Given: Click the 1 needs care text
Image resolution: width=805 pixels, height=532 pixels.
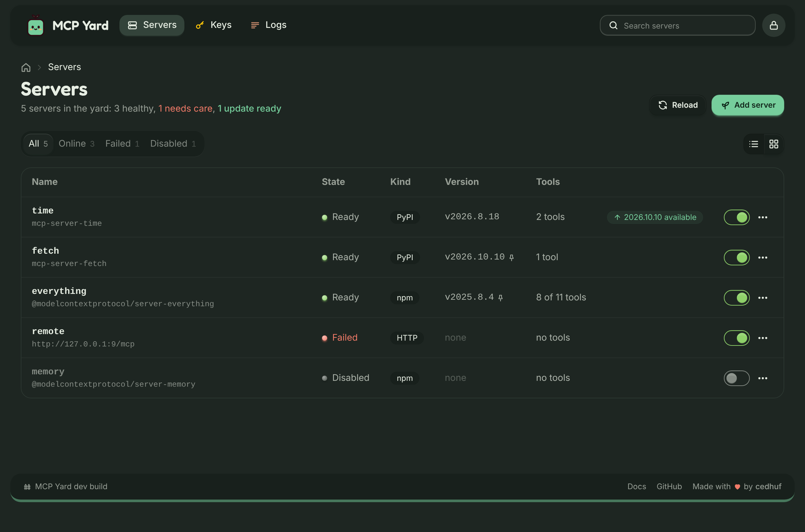Looking at the screenshot, I should [185, 109].
